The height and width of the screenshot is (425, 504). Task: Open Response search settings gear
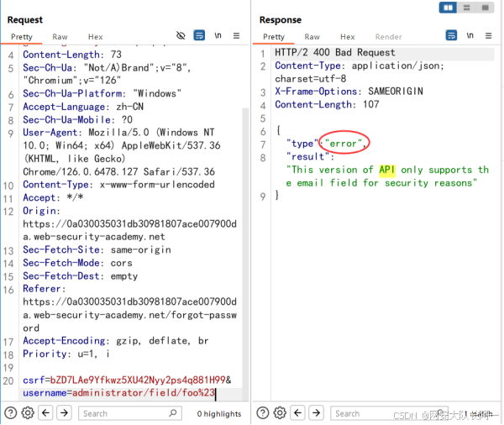(x=280, y=412)
